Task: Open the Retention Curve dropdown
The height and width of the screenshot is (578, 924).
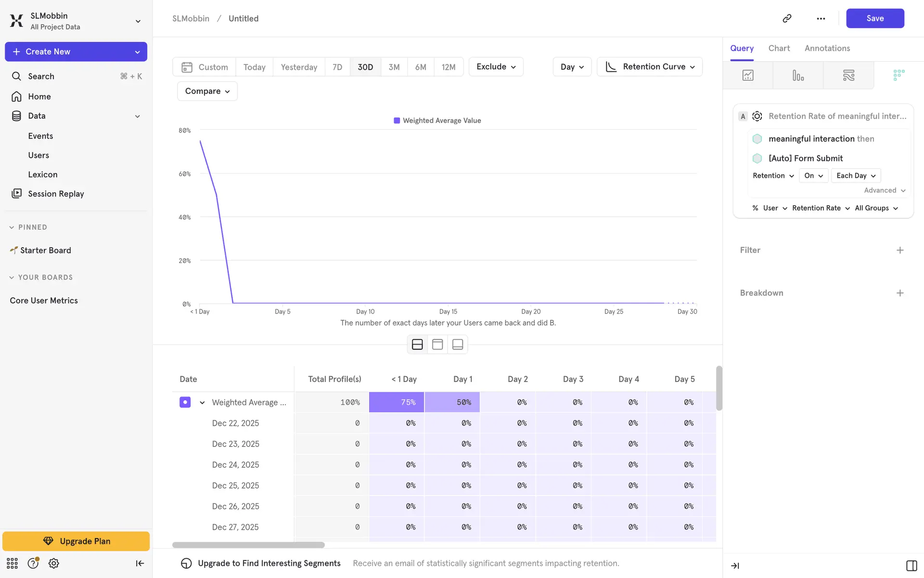Action: pyautogui.click(x=649, y=66)
